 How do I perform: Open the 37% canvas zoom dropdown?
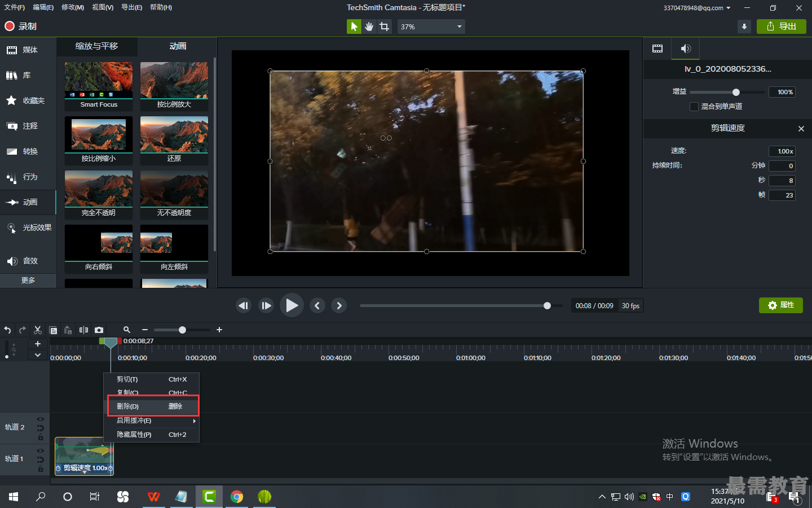pos(431,27)
